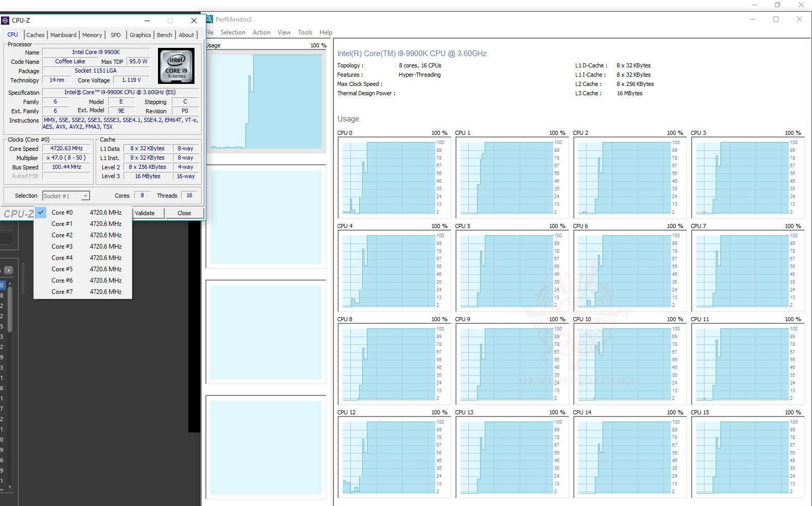Click the Validate button in CPU-Z
Screen dimensions: 812x506
148,213
